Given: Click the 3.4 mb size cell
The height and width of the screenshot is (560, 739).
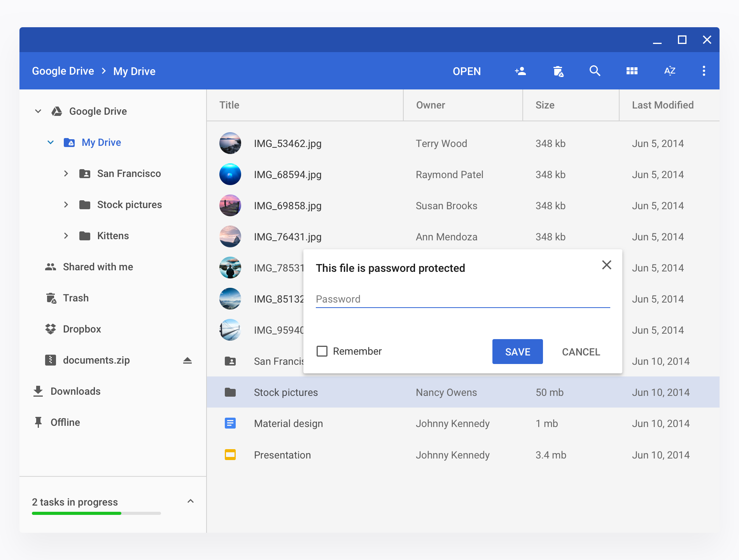Looking at the screenshot, I should tap(551, 455).
